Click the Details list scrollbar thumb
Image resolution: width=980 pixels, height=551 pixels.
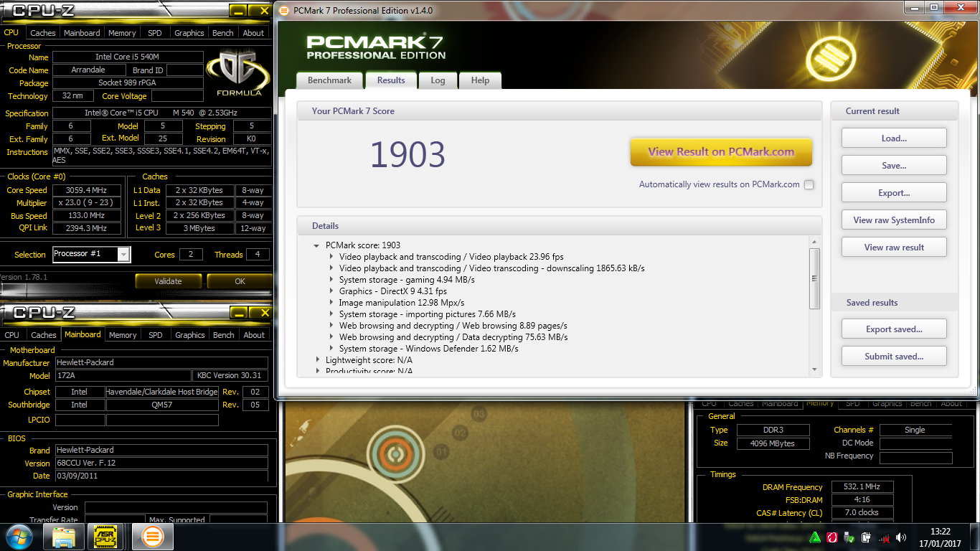(x=814, y=278)
